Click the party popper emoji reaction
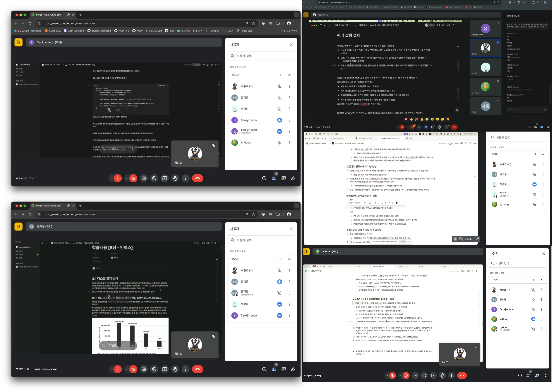The height and width of the screenshot is (392, 552). [416, 119]
